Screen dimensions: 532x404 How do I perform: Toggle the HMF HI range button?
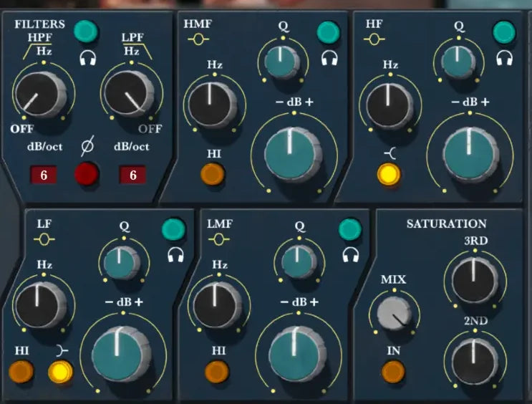pyautogui.click(x=213, y=174)
